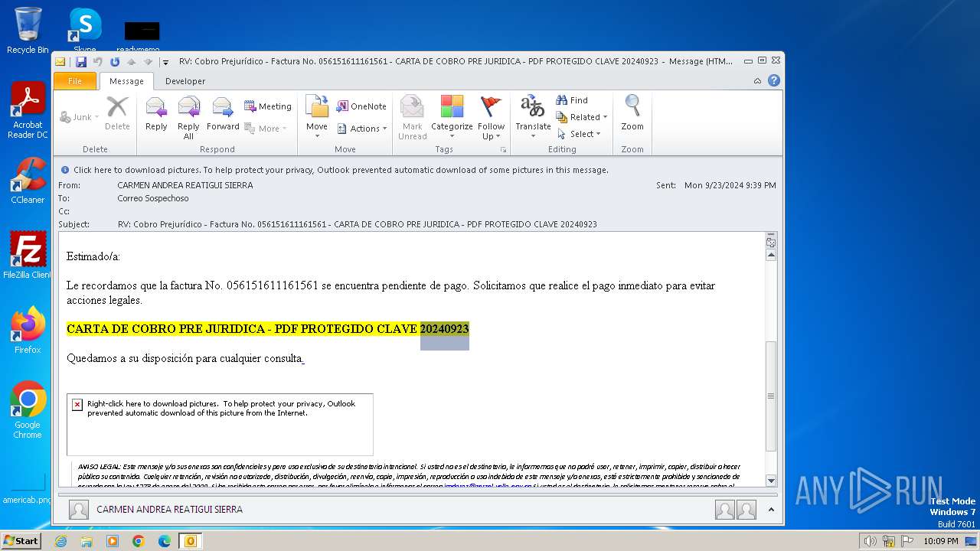
Task: Launch CCleaner from desktop
Action: (28, 181)
